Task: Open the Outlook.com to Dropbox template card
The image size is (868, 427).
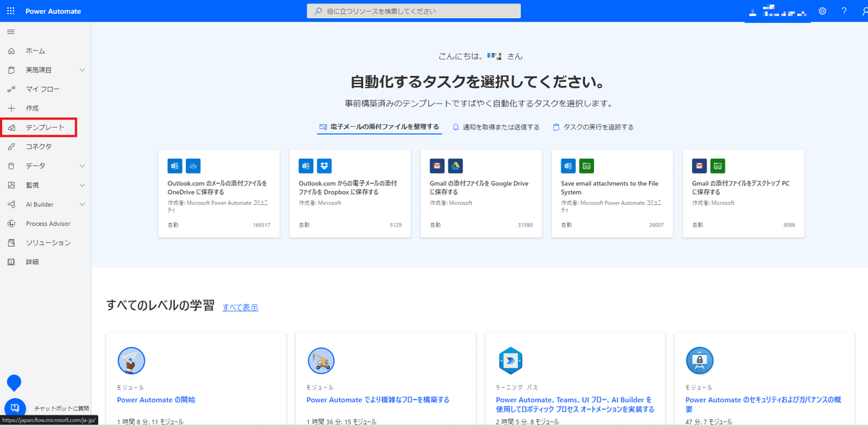Action: coord(350,193)
